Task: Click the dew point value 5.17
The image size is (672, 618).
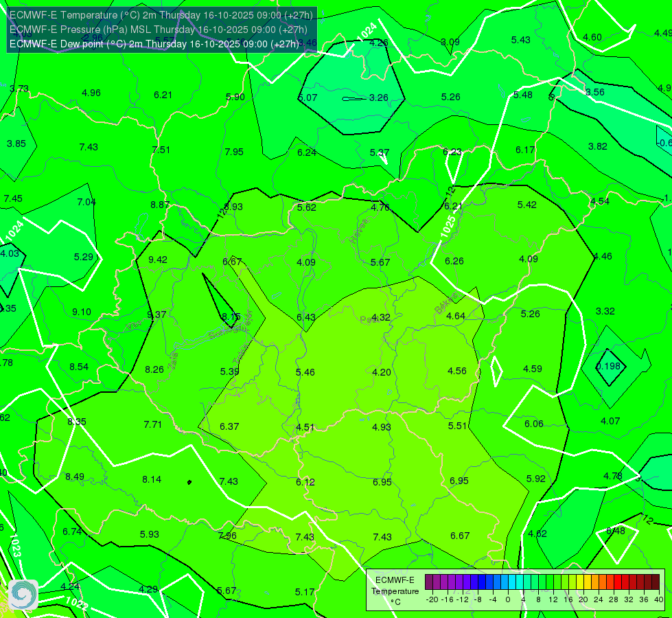Action: click(x=305, y=593)
